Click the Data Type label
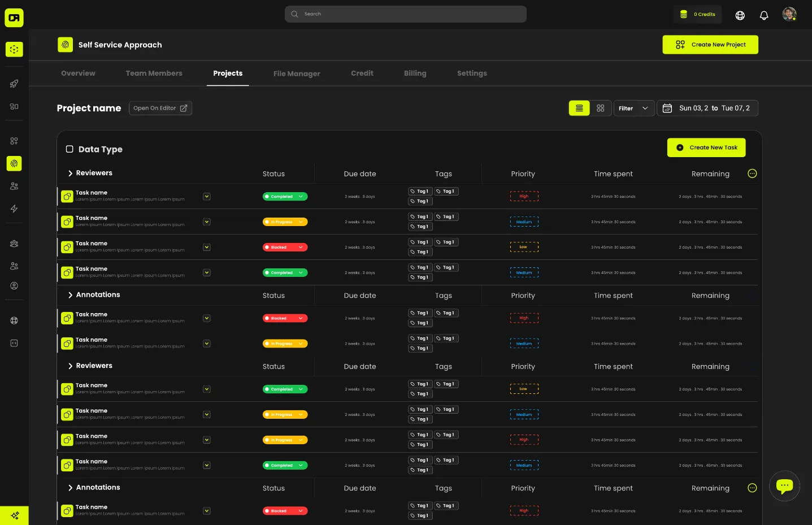The image size is (812, 525). pyautogui.click(x=101, y=149)
